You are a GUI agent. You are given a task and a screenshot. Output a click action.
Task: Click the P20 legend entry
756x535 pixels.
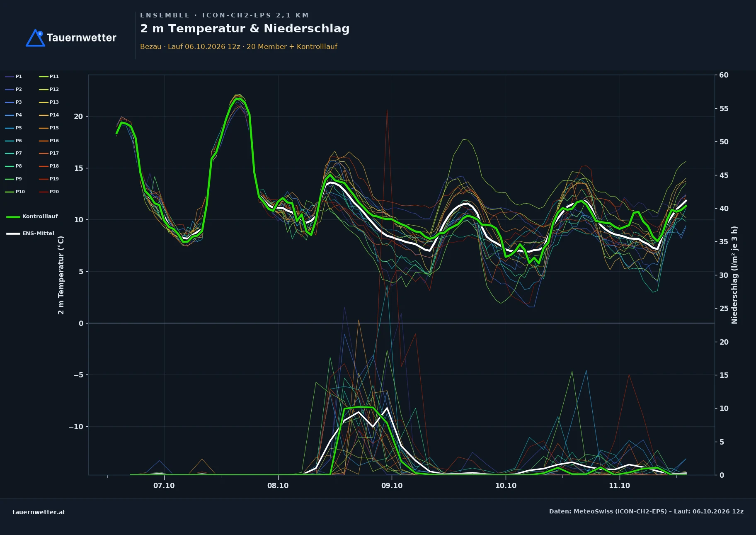[49, 192]
